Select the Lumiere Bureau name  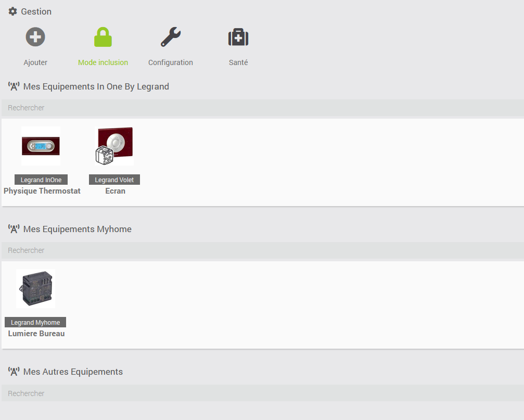click(36, 334)
